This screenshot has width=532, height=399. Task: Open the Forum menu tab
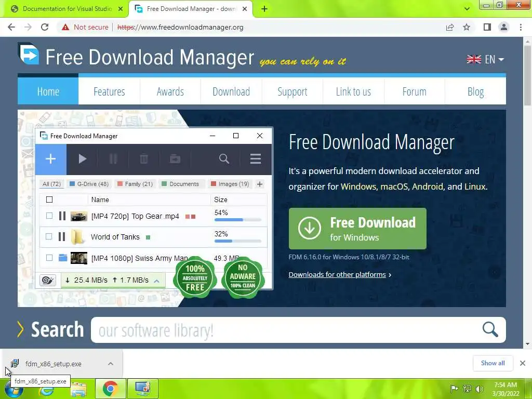[414, 91]
